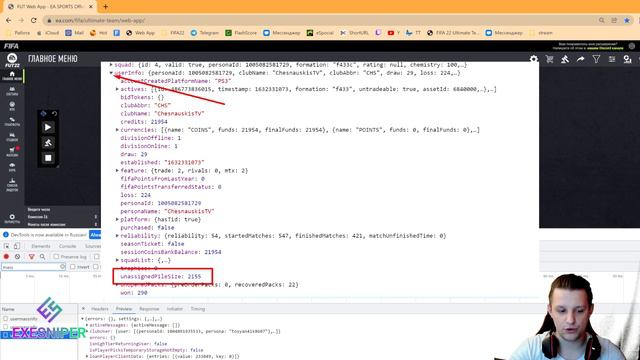Tick the usermassinfo request checkbox

[6, 319]
